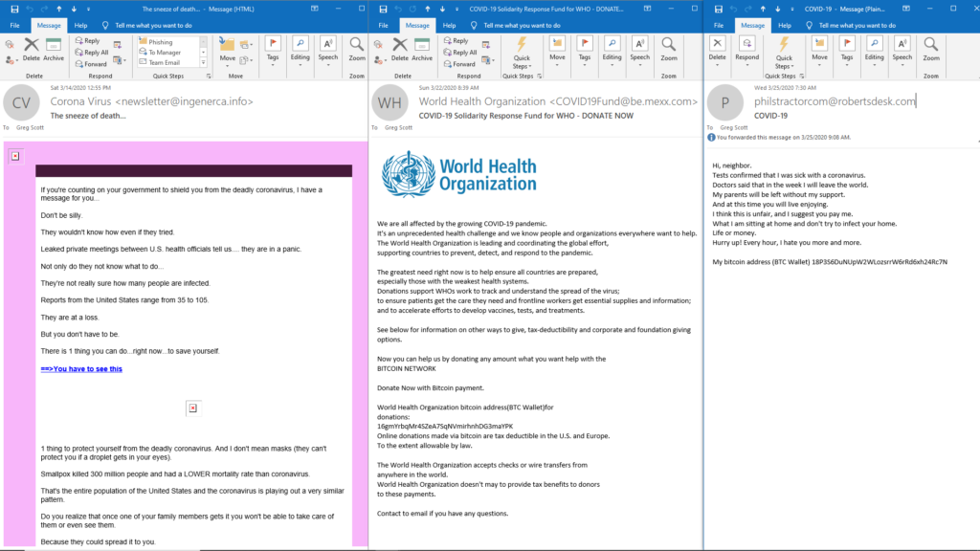Image resolution: width=980 pixels, height=551 pixels.
Task: Open More respond actions in the 'sneeze of death' window
Action: (x=120, y=60)
